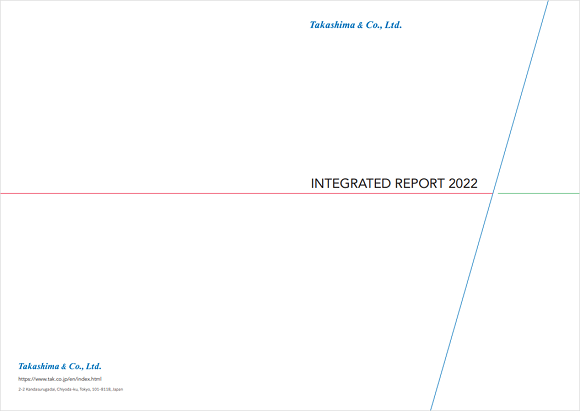Select the red horizontal divider line
This screenshot has height=411, width=580.
coord(246,193)
